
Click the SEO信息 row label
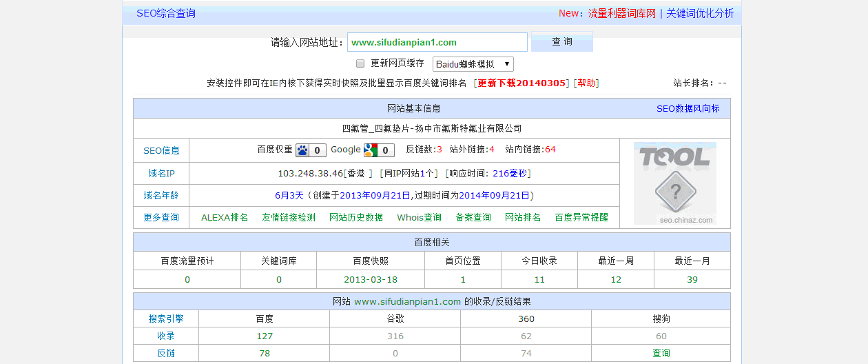click(161, 150)
